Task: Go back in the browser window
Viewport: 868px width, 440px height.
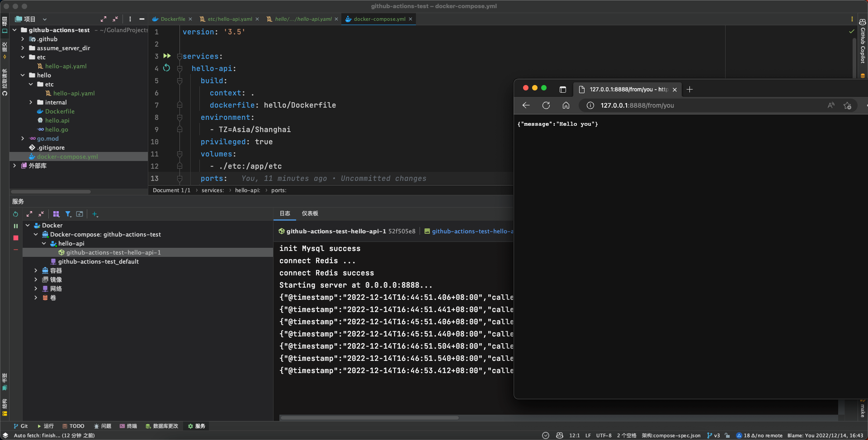Action: click(526, 105)
